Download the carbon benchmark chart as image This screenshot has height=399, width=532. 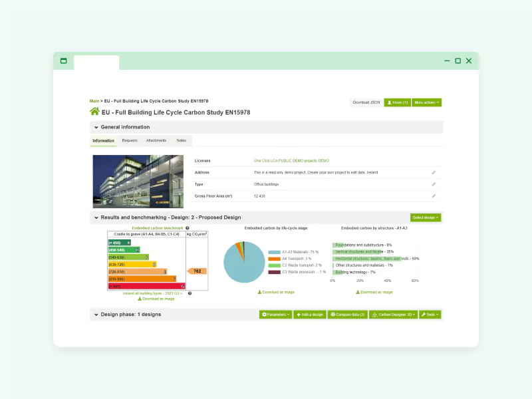[156, 299]
